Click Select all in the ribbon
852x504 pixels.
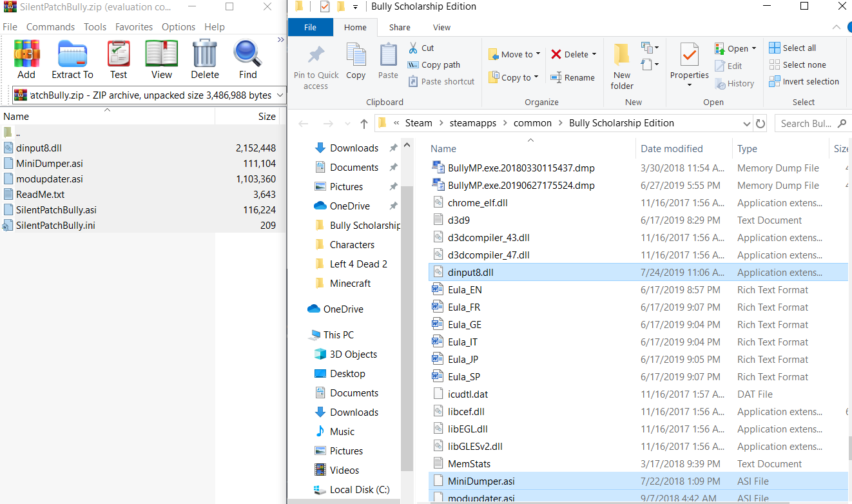[792, 48]
